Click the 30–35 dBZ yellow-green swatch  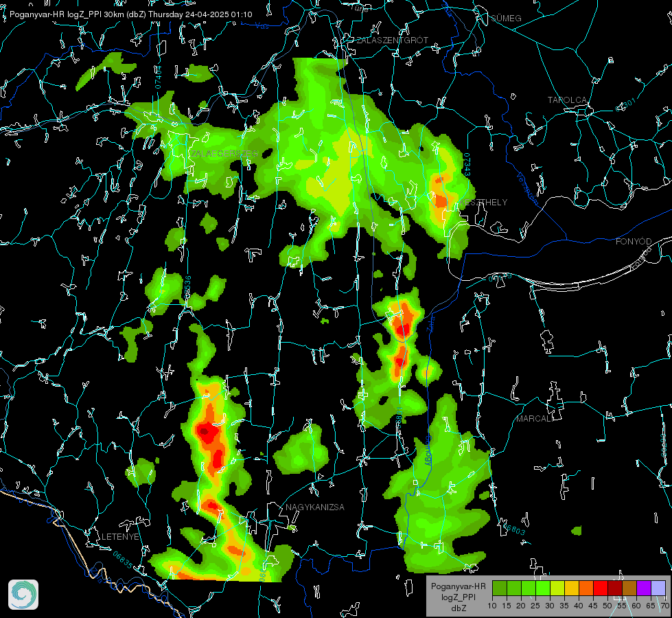[557, 588]
